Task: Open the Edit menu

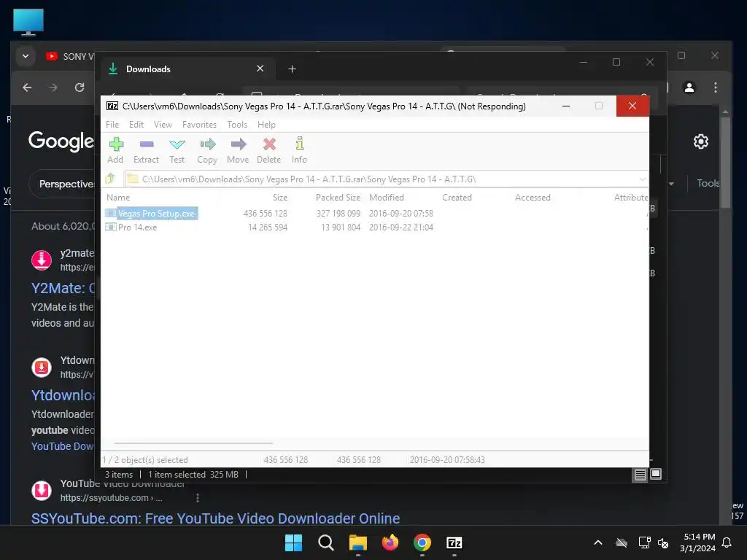Action: pos(136,124)
